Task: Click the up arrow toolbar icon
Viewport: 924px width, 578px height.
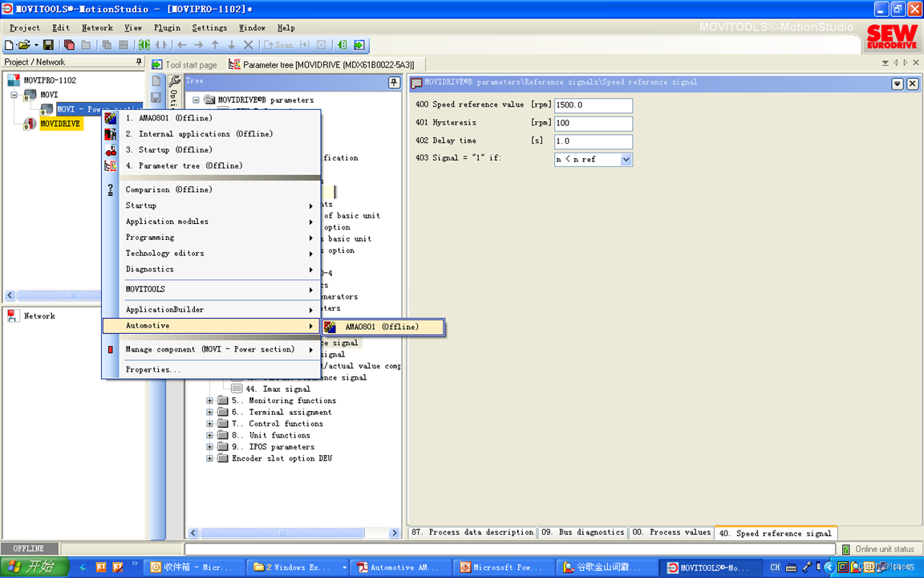Action: (215, 45)
